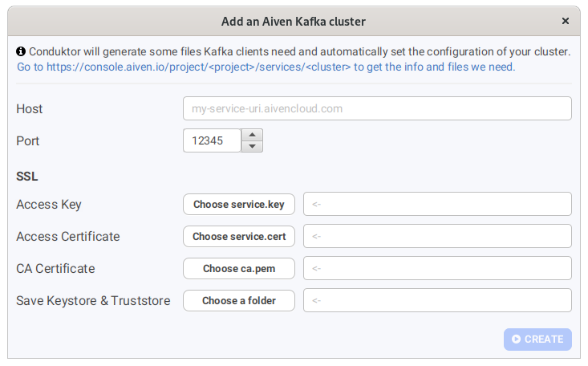The height and width of the screenshot is (366, 588).
Task: Decrease the Port value with down arrow
Action: point(253,146)
